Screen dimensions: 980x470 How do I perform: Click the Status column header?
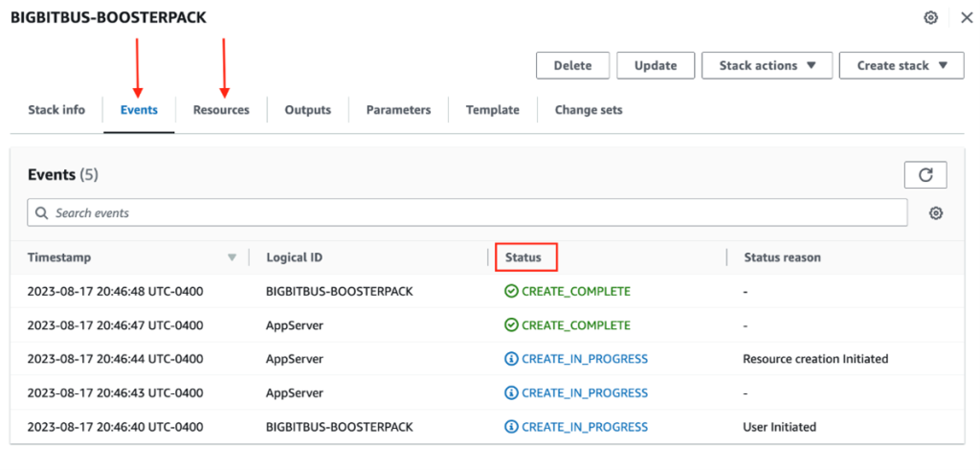(x=523, y=257)
